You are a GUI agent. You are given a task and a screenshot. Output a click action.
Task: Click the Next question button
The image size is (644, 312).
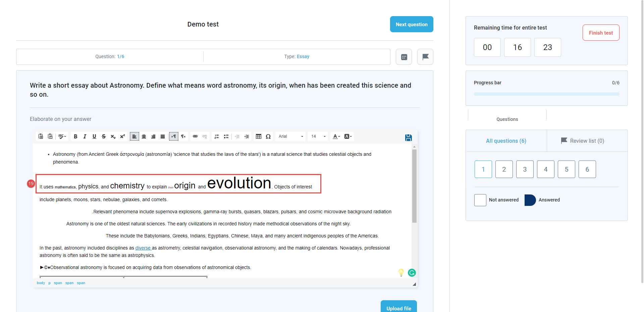pos(411,24)
